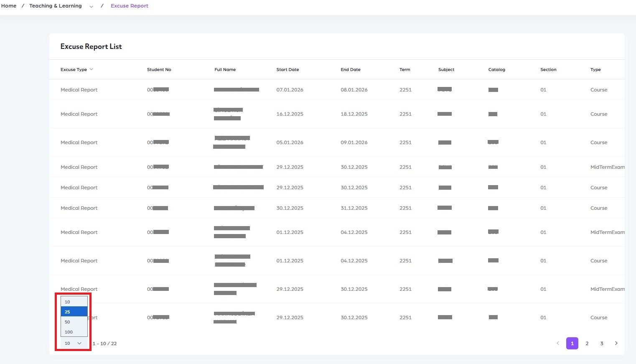
Task: Select the row starting 07.01.2026
Action: point(290,90)
